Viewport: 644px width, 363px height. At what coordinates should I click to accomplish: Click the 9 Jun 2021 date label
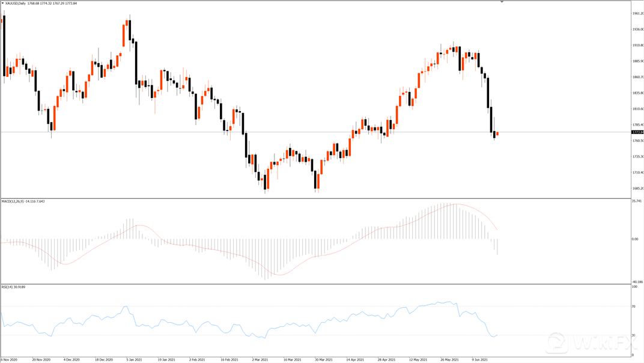pyautogui.click(x=480, y=360)
